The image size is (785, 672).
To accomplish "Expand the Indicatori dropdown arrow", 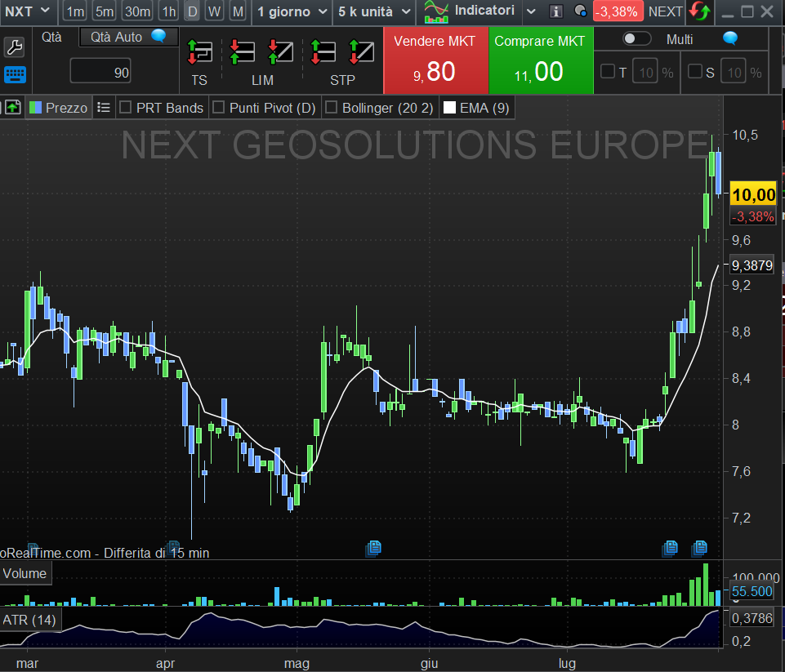I will click(x=531, y=11).
